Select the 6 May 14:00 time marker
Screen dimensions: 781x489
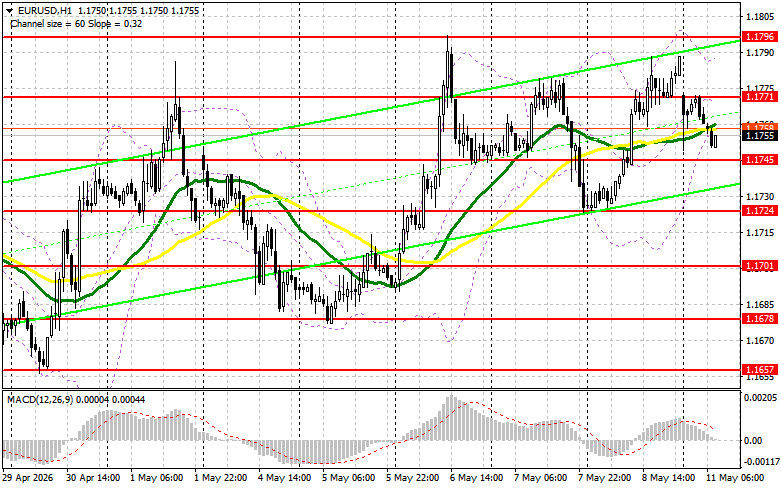476,478
